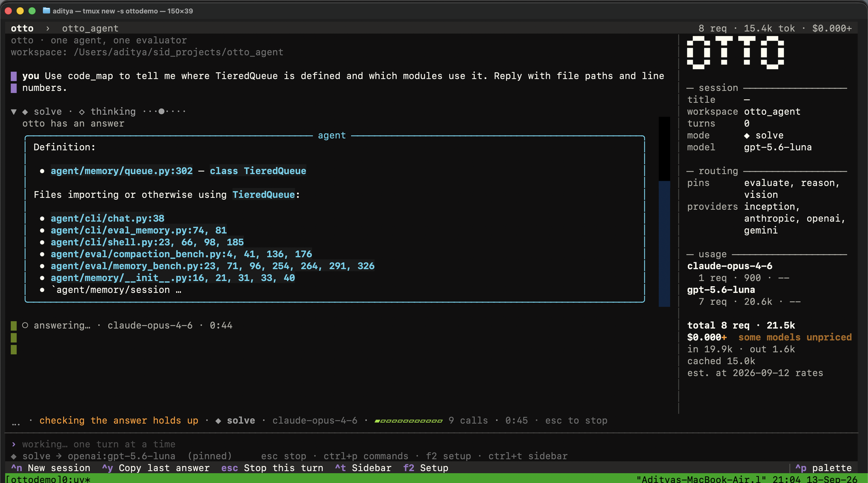The height and width of the screenshot is (483, 868).
Task: Open agent/cli/eval_memory.py:74, 81 link
Action: coord(138,230)
